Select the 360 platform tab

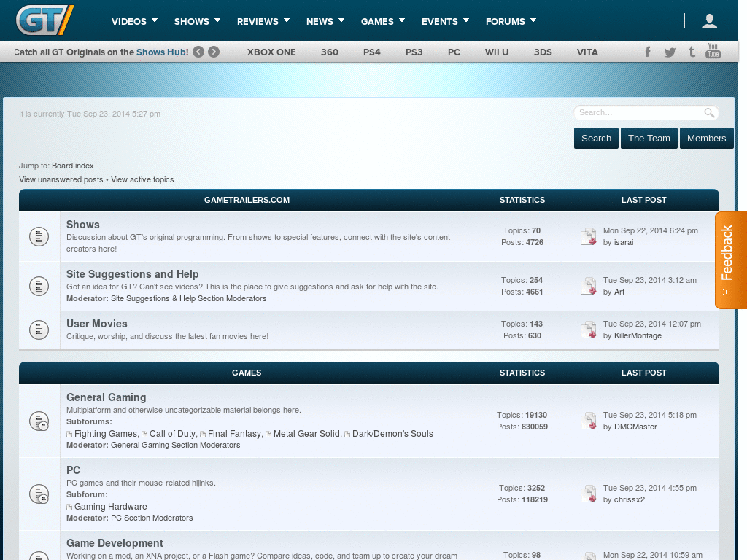pos(330,52)
